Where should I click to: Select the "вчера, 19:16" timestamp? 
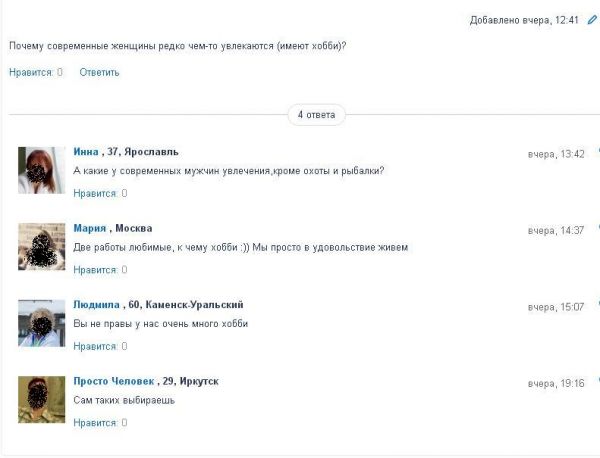pos(556,383)
